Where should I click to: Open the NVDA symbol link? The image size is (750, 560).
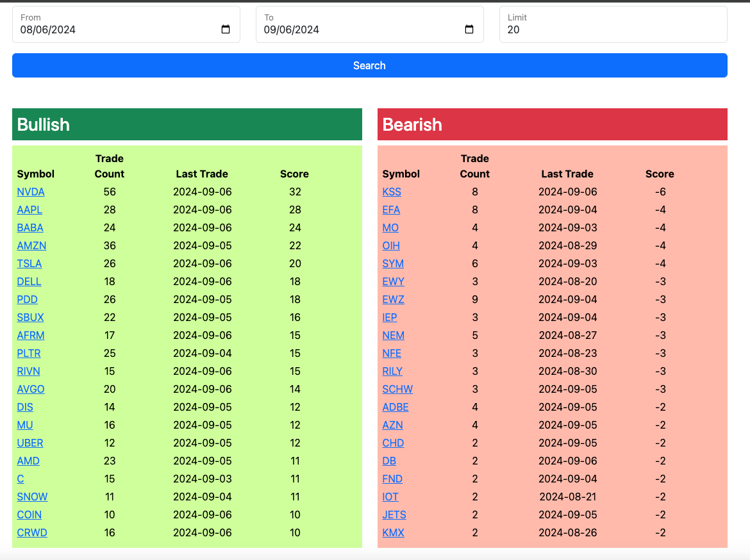31,192
